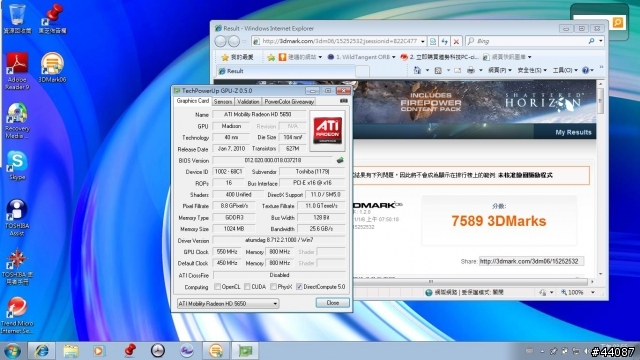
Task: Open the GPU selection dropdown in GPU-Z
Action: (228, 304)
